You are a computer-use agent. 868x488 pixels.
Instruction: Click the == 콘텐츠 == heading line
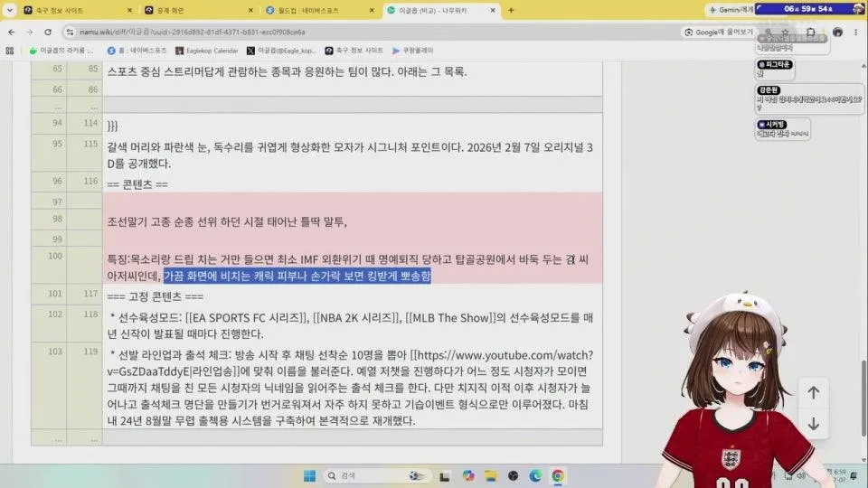(x=137, y=184)
